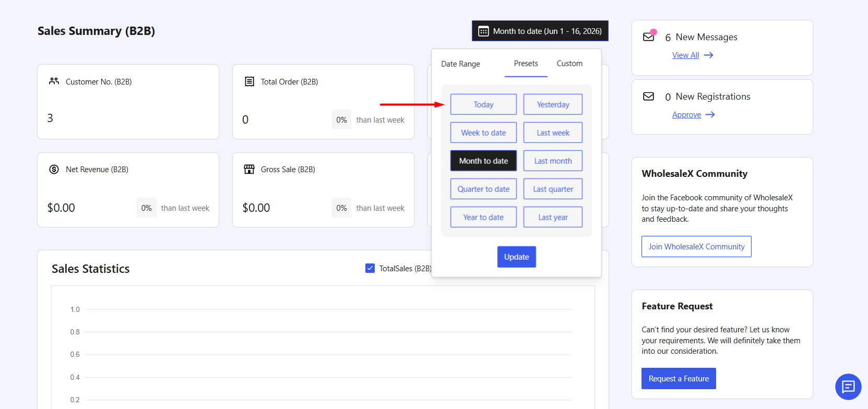The height and width of the screenshot is (409, 868).
Task: Select the Yesterday preset
Action: point(553,104)
